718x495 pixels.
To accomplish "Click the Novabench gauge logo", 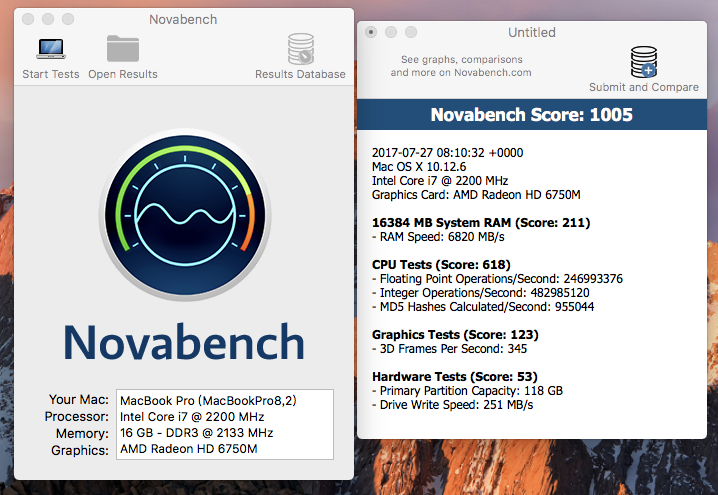I will 185,215.
